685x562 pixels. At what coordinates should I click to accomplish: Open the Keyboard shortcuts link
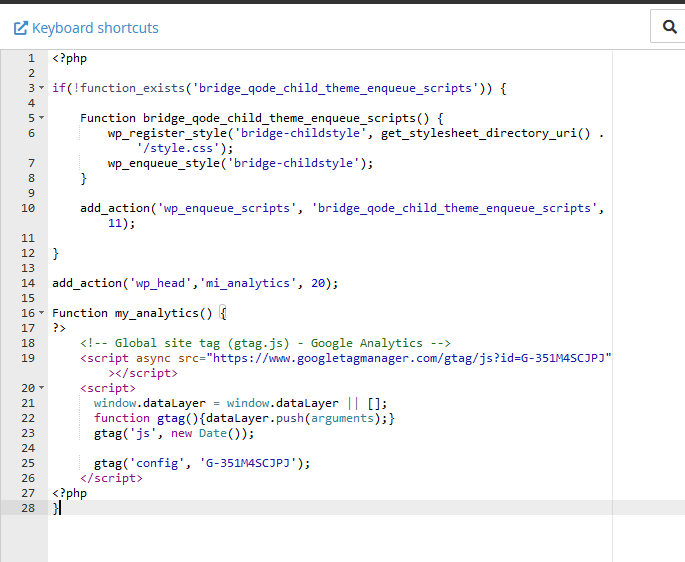[86, 28]
